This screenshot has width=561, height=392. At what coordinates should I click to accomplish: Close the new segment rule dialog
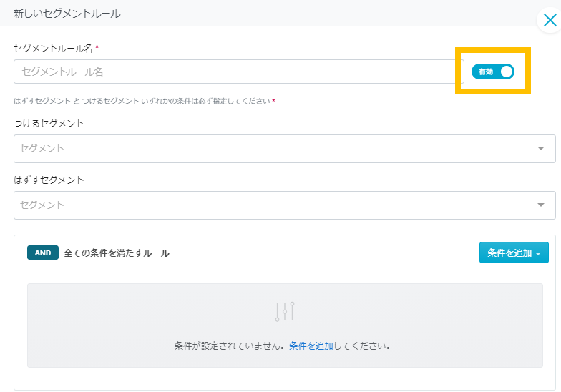(550, 20)
